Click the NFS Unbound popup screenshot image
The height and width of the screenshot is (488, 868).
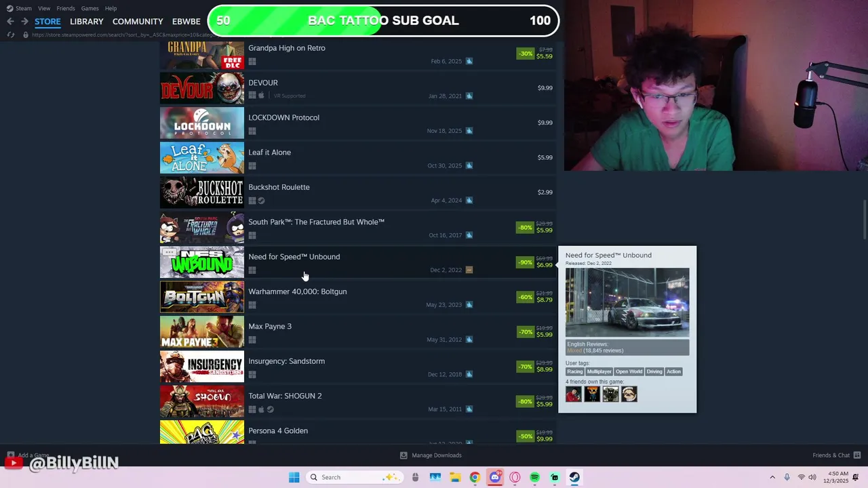[x=627, y=302]
